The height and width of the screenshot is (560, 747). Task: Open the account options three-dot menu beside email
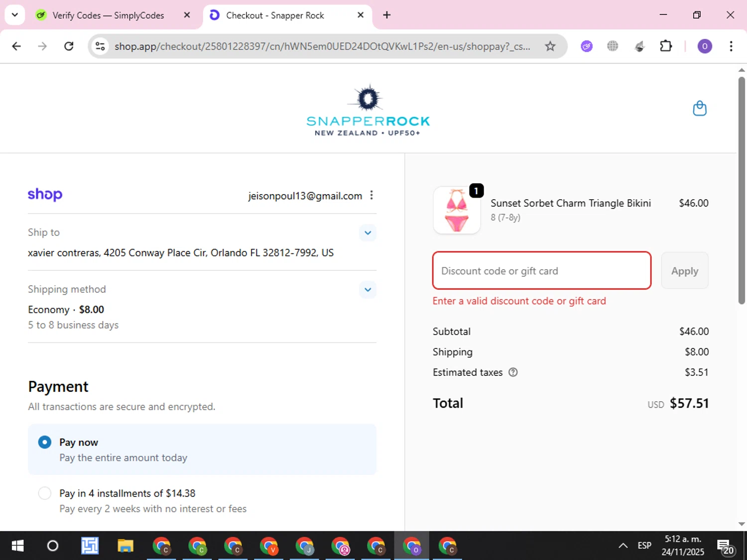[372, 195]
